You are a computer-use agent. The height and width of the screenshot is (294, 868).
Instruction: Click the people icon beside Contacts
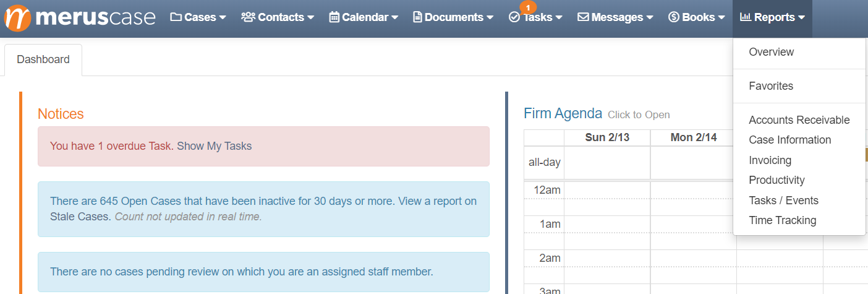[x=248, y=17]
